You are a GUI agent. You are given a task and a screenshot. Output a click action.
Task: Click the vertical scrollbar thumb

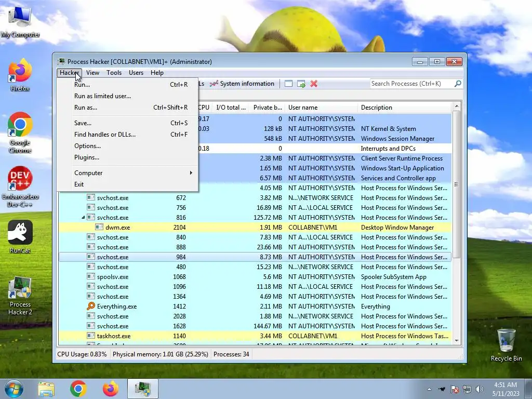pyautogui.click(x=457, y=184)
